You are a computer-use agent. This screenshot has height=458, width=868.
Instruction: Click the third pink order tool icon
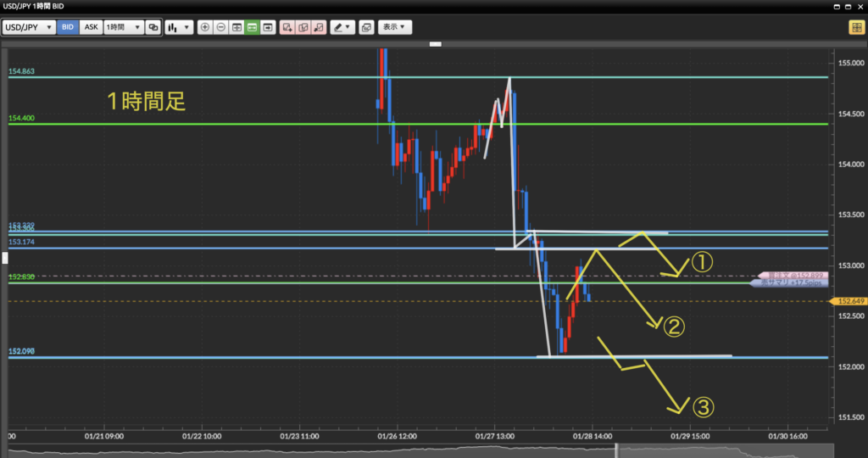(319, 27)
